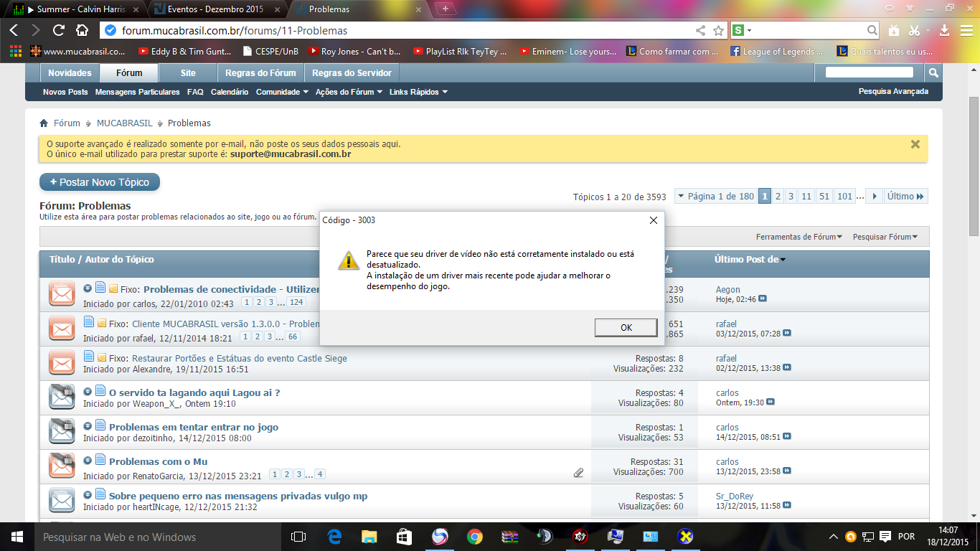The height and width of the screenshot is (551, 980).
Task: Click the browser home icon
Action: (x=83, y=30)
